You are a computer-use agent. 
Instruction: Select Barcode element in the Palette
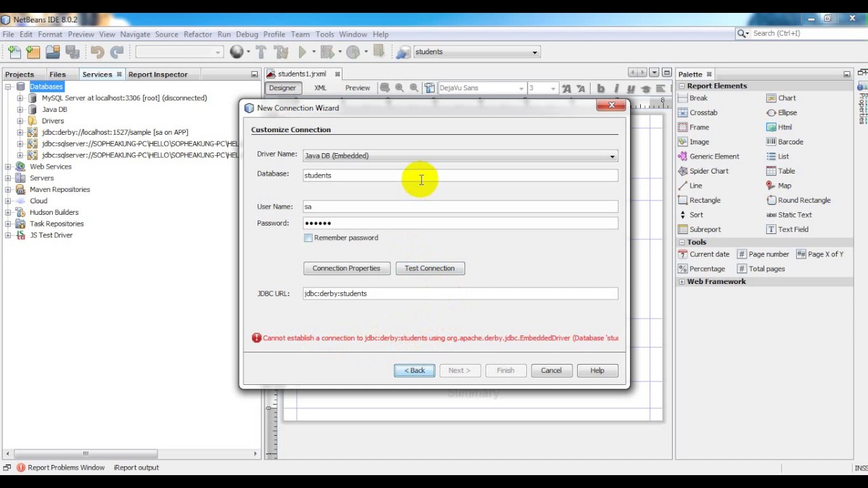[x=785, y=142]
